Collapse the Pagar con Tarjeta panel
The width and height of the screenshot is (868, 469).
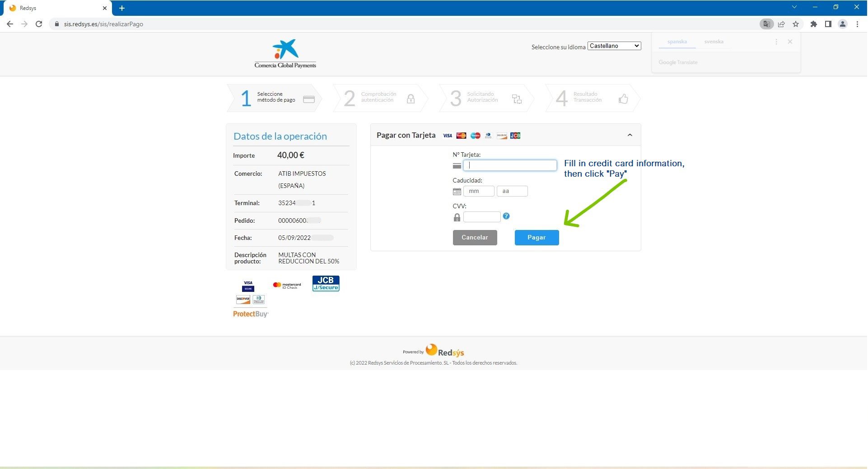click(x=630, y=135)
